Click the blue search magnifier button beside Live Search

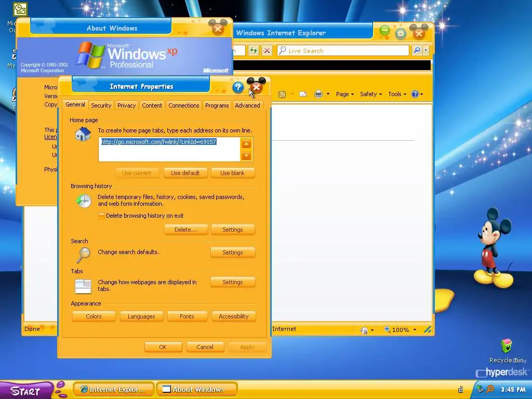(417, 50)
